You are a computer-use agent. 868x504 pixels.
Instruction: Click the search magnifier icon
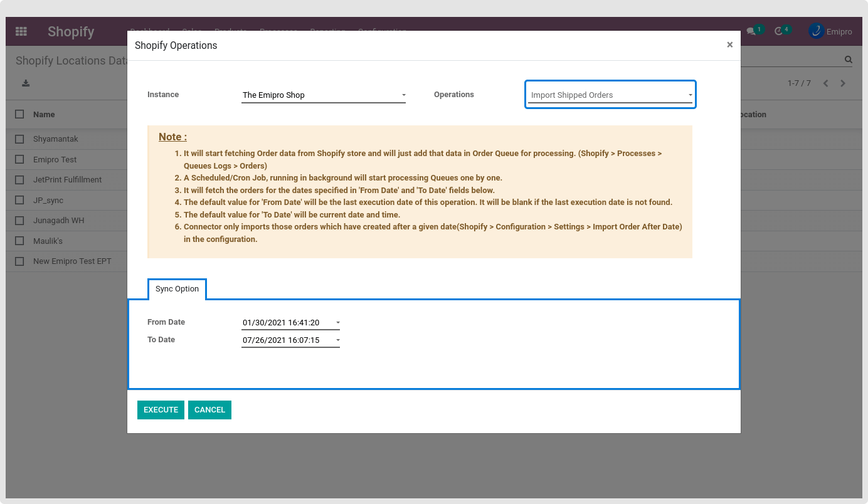point(848,60)
